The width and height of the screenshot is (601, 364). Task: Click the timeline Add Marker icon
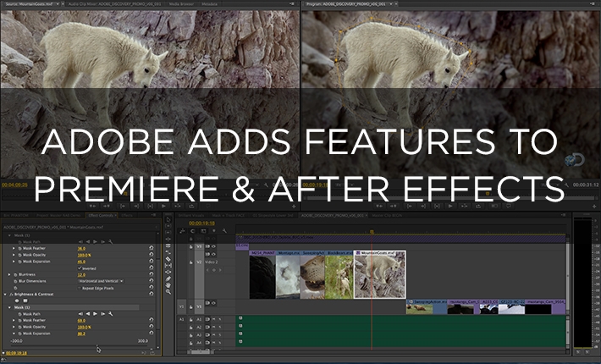[214, 231]
